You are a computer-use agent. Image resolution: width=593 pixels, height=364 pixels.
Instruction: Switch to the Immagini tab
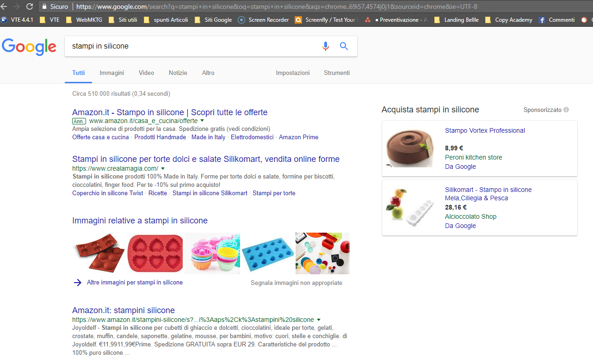112,73
